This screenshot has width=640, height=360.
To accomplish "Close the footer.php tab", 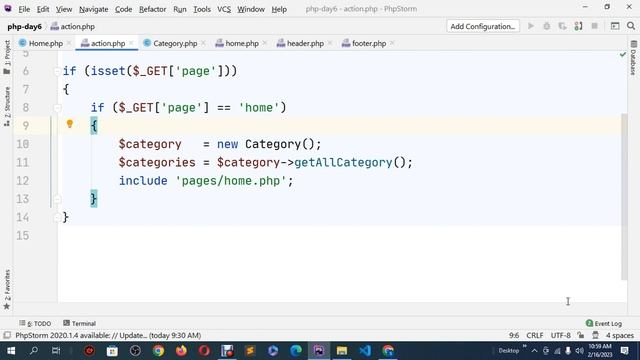I will (392, 43).
